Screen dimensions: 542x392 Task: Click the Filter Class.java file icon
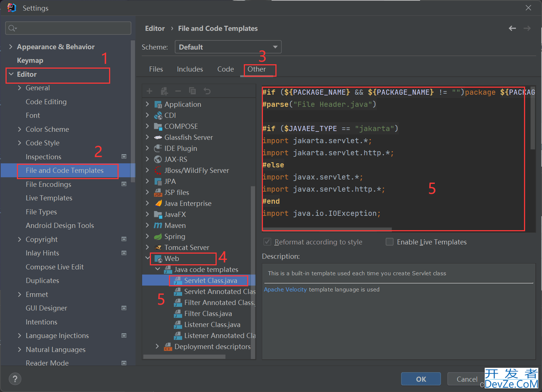(x=178, y=314)
